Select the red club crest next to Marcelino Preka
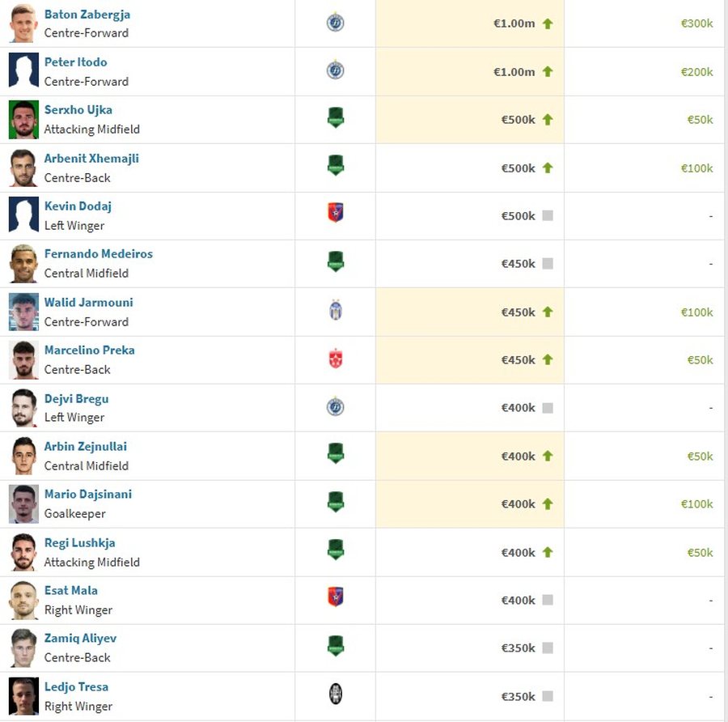Viewport: 728px width, 722px height. pos(335,359)
